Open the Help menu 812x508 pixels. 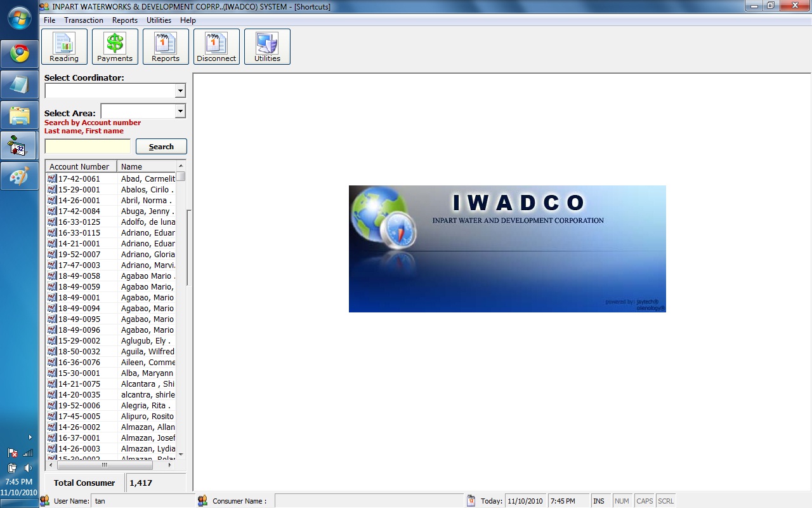click(x=188, y=20)
